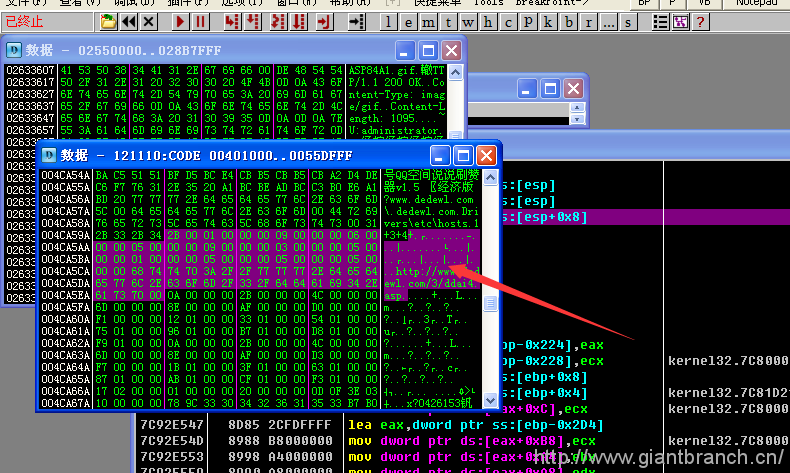Open the BreakPoint-> menu
Image resolution: width=790 pixels, height=473 pixels.
(x=546, y=3)
